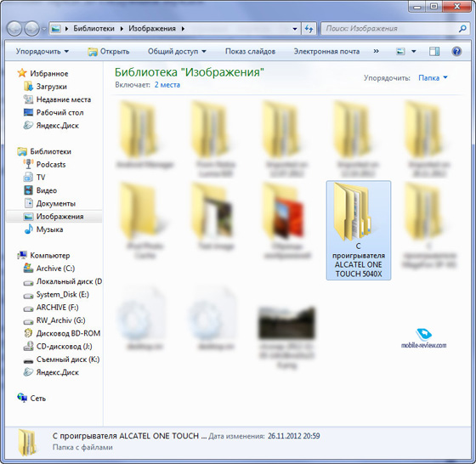
Task: Open the Общий доступ dropdown
Action: coord(177,51)
